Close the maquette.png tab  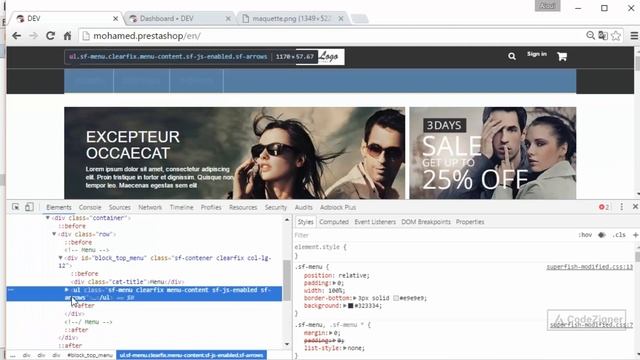pyautogui.click(x=340, y=19)
